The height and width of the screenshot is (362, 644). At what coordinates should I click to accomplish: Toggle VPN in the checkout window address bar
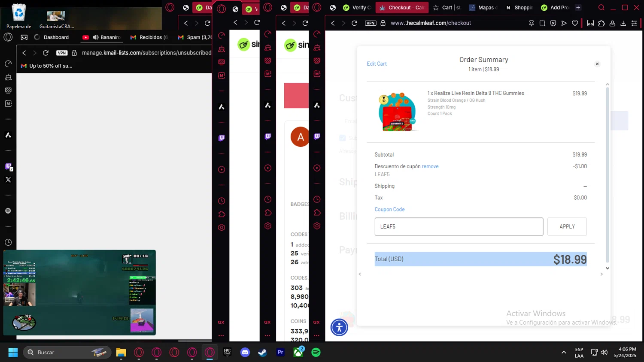(x=371, y=23)
